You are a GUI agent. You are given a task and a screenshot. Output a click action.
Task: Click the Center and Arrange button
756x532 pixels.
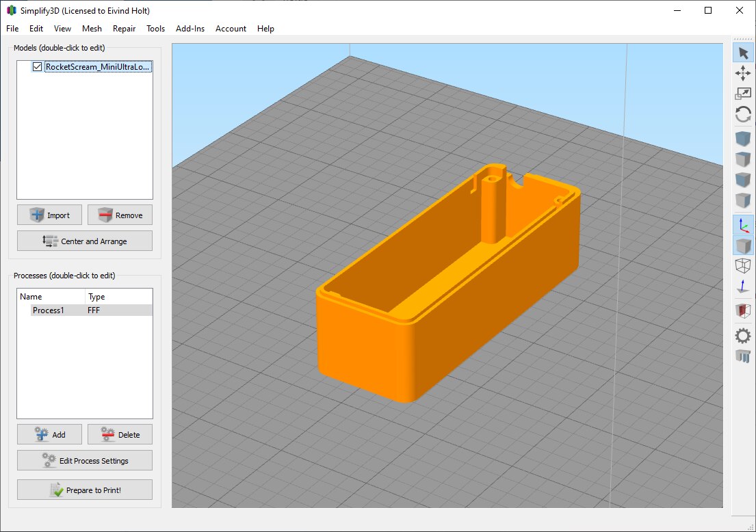pos(85,241)
